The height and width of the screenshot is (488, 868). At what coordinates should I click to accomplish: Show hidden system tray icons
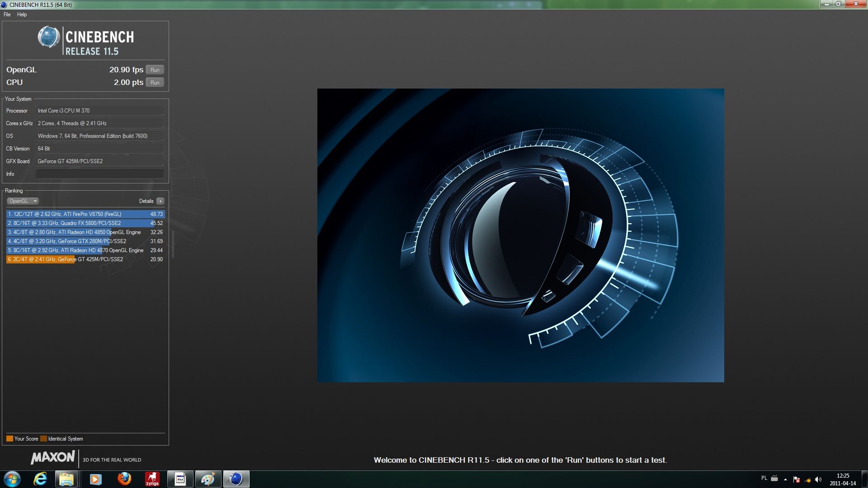785,479
